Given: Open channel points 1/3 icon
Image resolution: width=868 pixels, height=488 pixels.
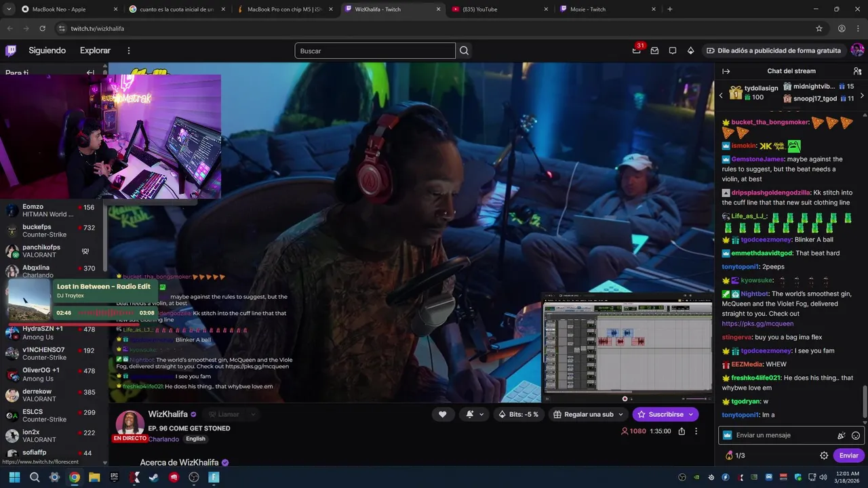Looking at the screenshot, I should pos(735,455).
